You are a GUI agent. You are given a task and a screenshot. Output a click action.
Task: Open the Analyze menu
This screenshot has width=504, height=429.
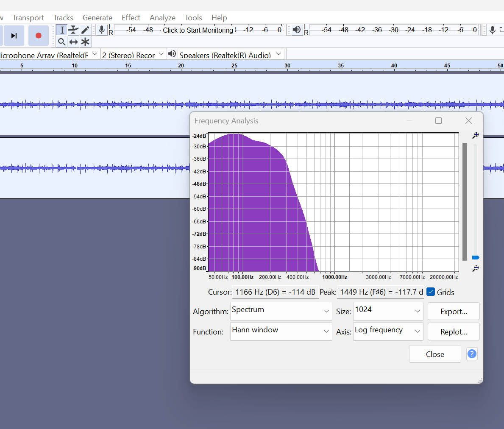(x=162, y=18)
